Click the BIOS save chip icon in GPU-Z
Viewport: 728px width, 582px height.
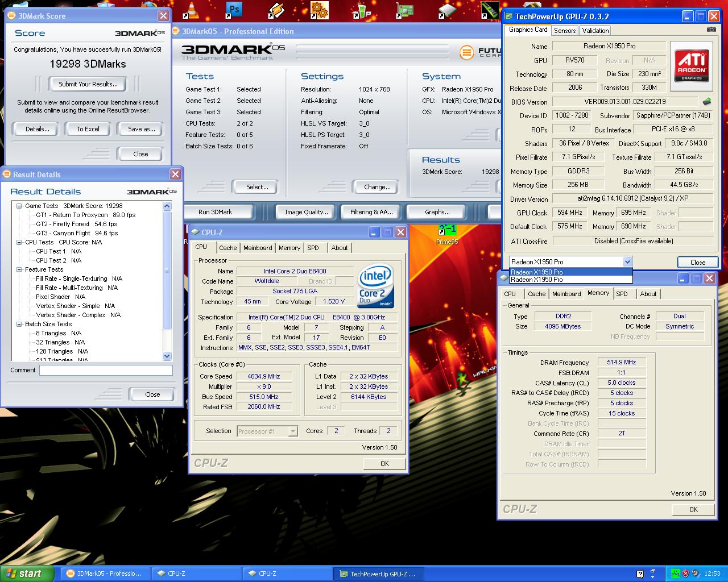click(707, 102)
